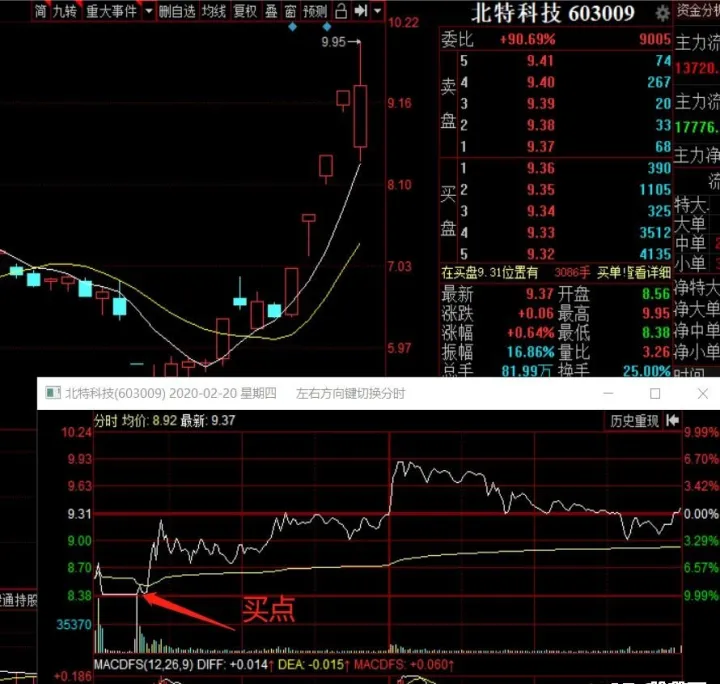Viewport: 720px width, 684px height.
Task: Click the 振幅 value 16.86%
Action: click(530, 352)
